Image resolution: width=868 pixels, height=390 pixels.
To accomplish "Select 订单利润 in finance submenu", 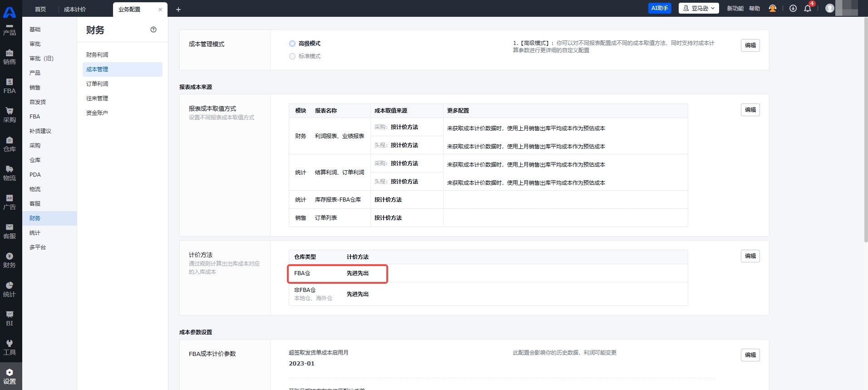I will point(97,84).
